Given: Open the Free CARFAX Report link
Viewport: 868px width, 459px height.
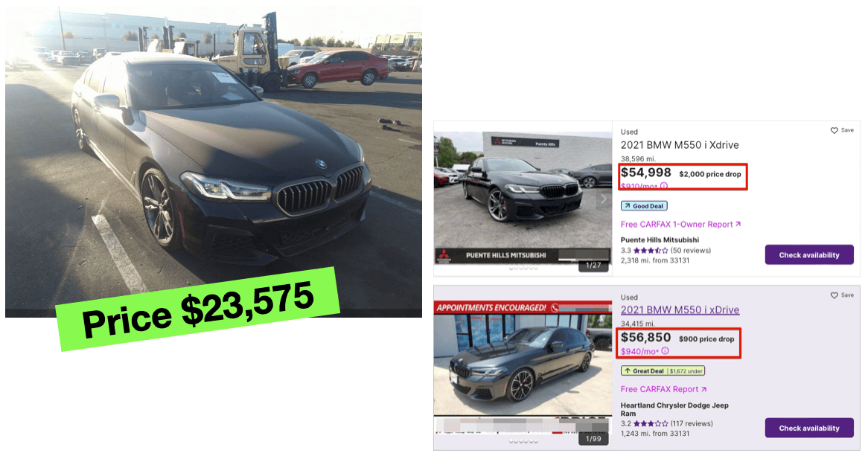Looking at the screenshot, I should [663, 389].
